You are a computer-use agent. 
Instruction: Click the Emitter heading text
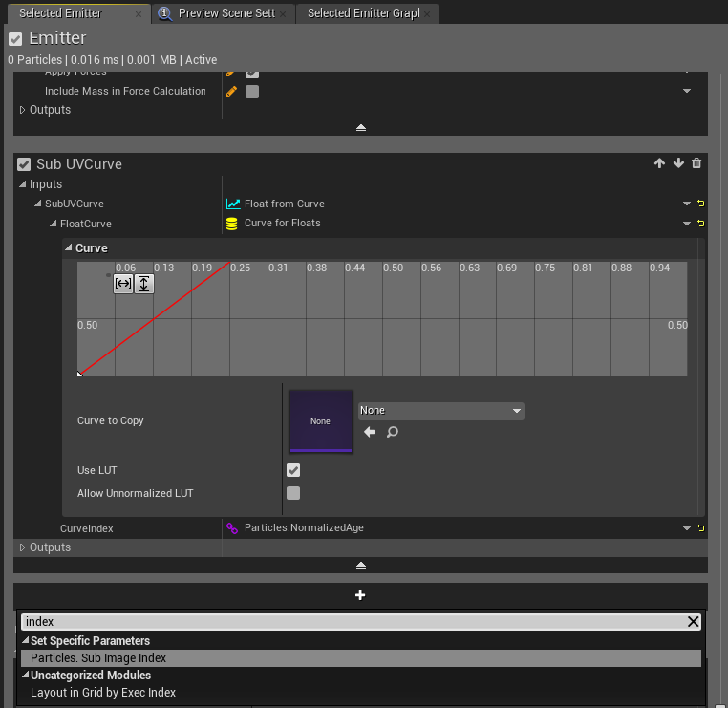(57, 38)
